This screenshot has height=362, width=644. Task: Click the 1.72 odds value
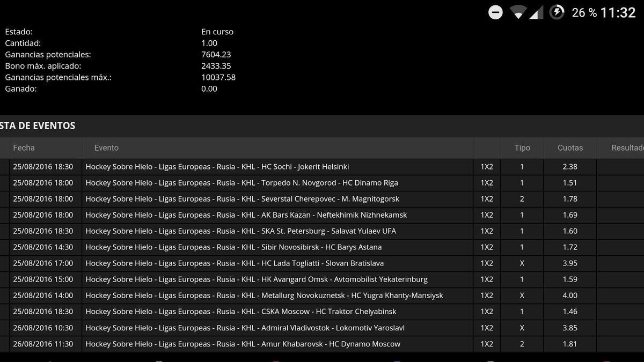pos(570,247)
